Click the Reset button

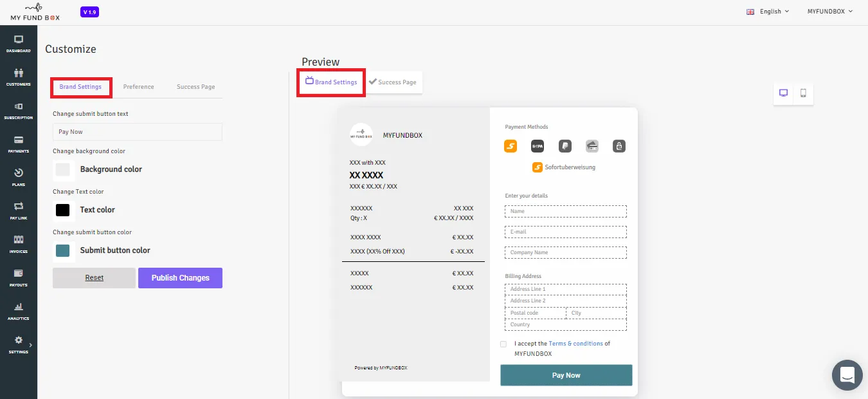point(95,278)
